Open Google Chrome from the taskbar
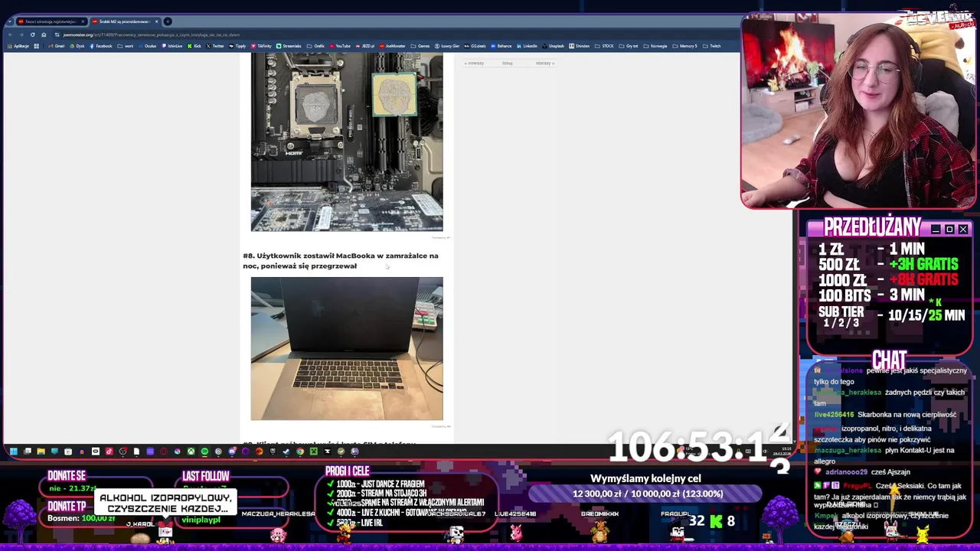980x551 pixels. pyautogui.click(x=300, y=452)
